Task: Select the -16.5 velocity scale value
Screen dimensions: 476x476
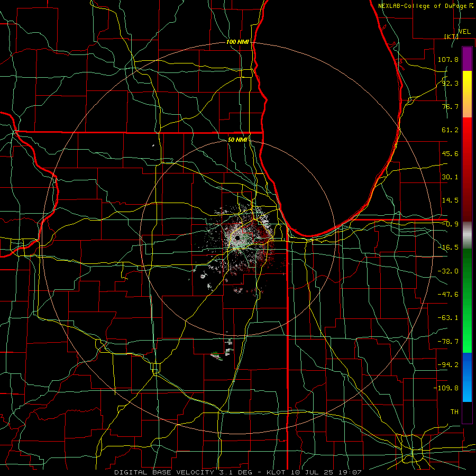Action: click(448, 248)
